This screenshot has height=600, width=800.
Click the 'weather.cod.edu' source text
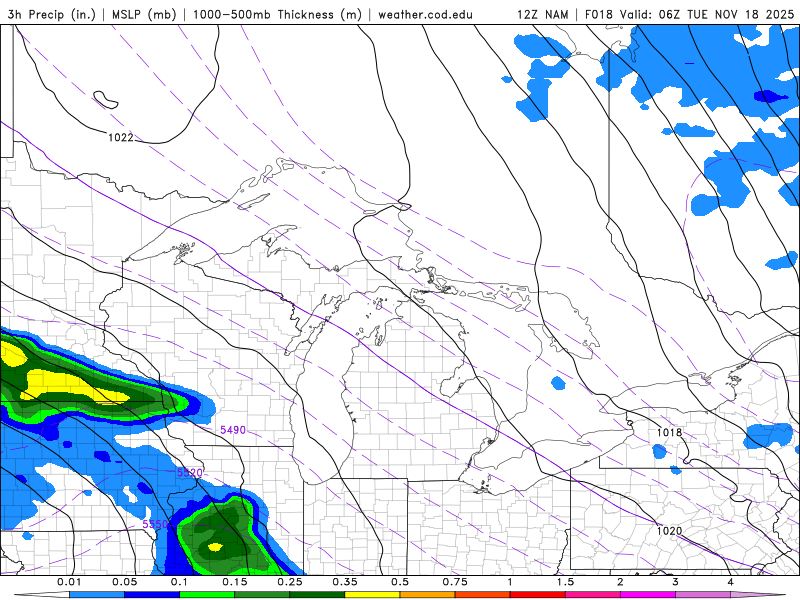425,14
